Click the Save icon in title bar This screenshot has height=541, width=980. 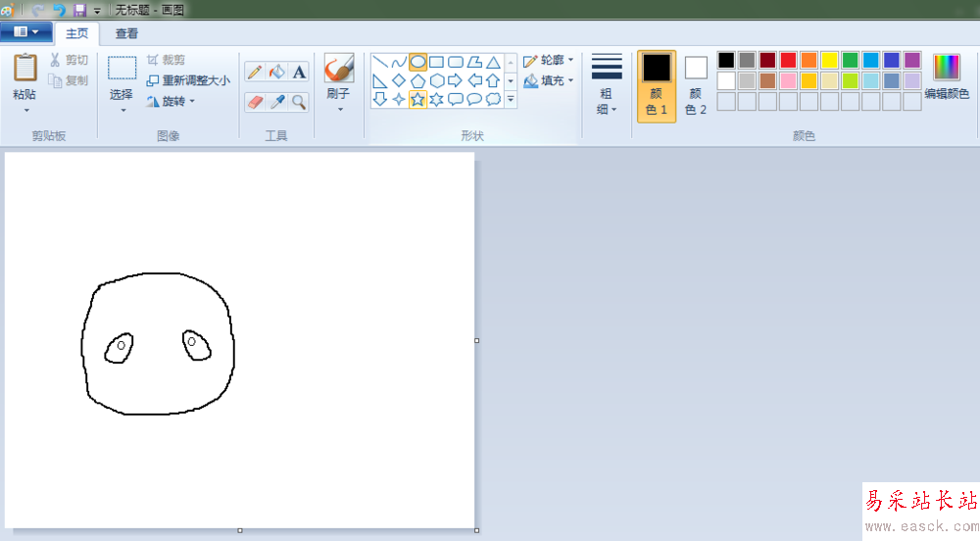79,10
